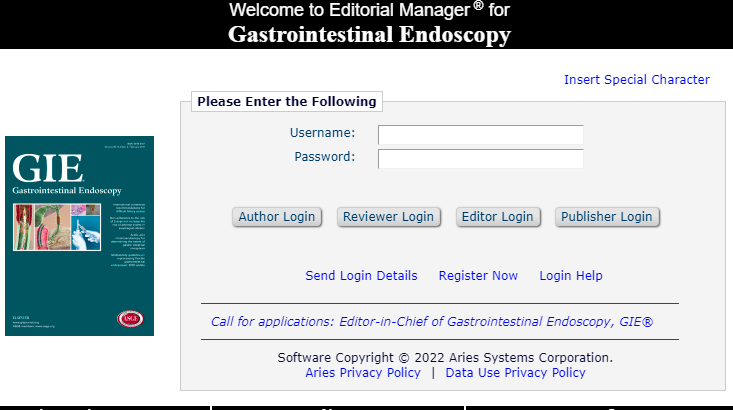View the Aries Privacy Policy
Screen dimensions: 733x410
tap(363, 373)
